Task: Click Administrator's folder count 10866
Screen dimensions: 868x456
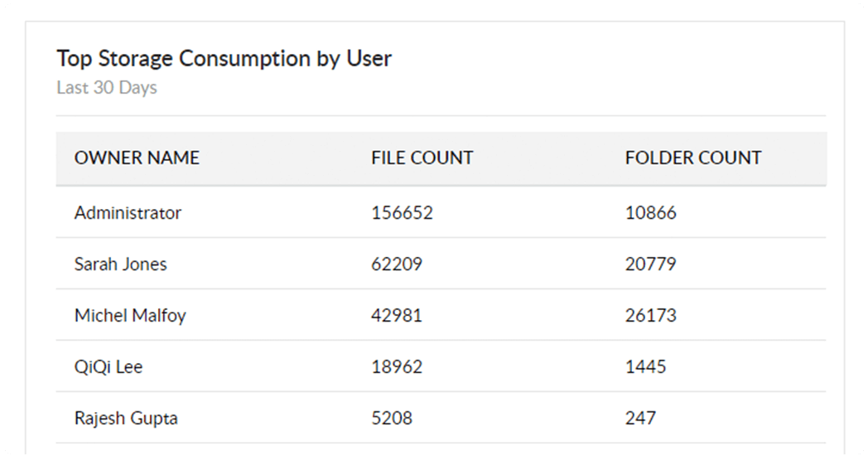Action: [x=650, y=212]
